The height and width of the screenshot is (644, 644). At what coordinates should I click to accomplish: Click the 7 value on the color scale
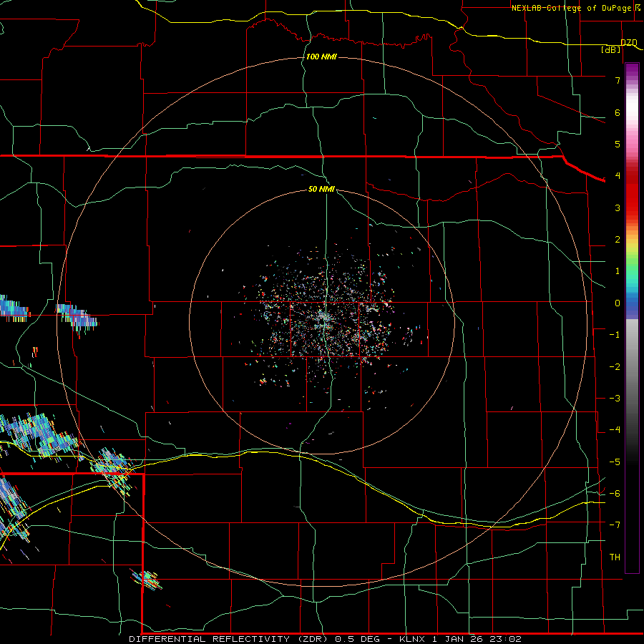(618, 80)
